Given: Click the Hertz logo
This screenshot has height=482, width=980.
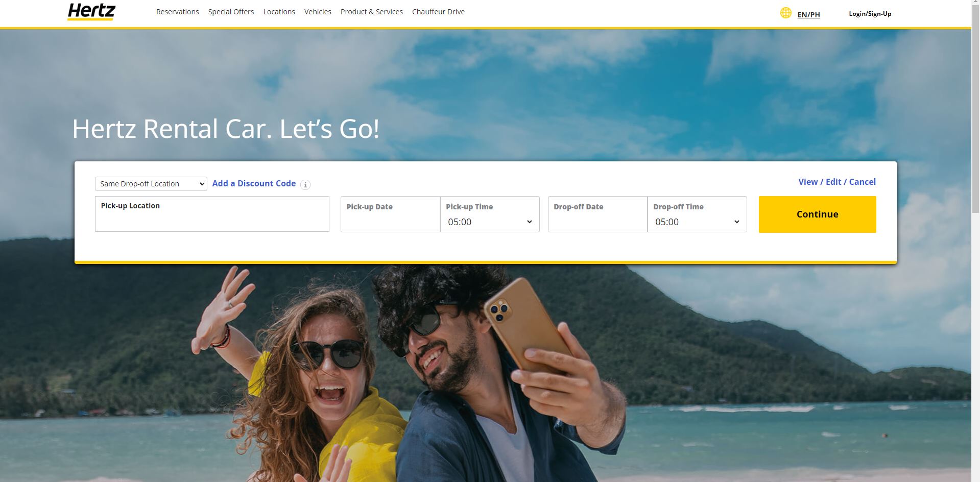Looking at the screenshot, I should (91, 12).
